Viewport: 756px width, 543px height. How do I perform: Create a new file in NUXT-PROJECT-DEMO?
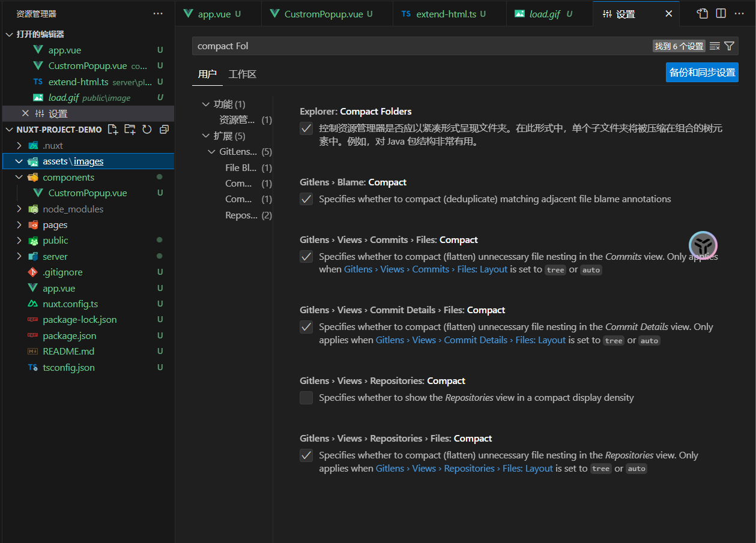click(x=112, y=130)
